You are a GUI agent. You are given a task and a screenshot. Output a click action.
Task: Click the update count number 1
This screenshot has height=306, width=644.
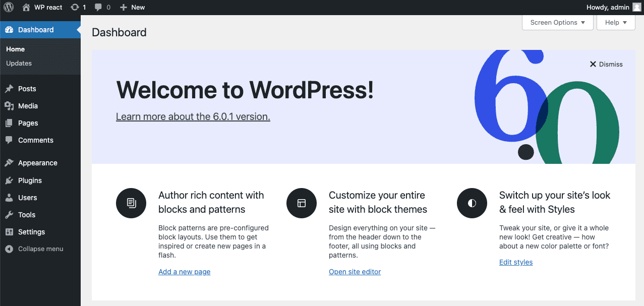(84, 7)
